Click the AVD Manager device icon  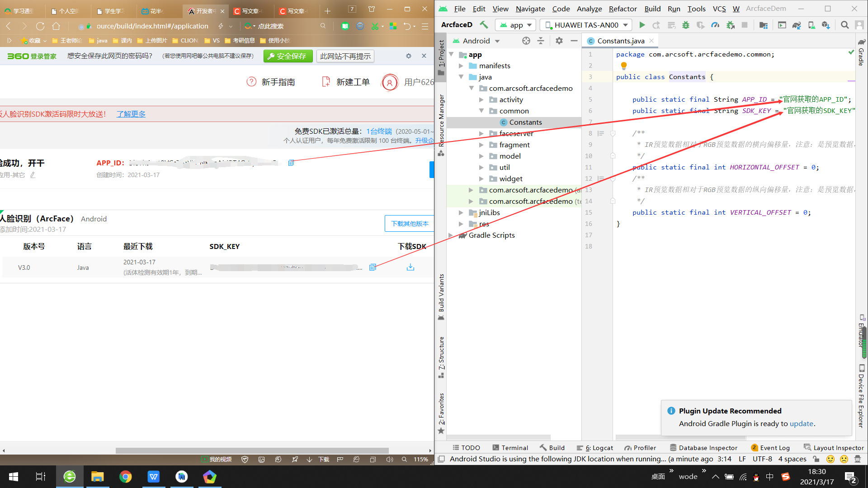[812, 24]
